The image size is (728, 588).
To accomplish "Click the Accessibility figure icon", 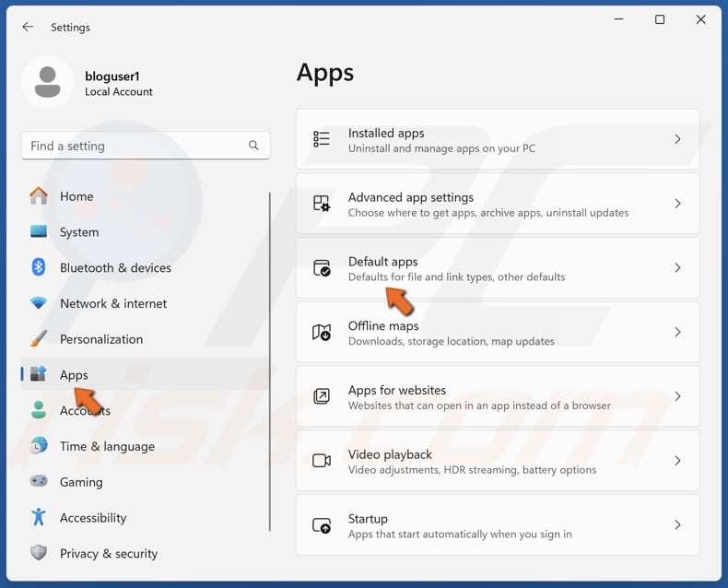I will (39, 517).
